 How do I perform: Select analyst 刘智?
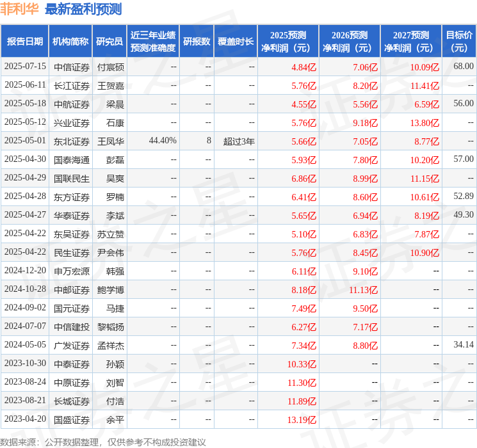click(115, 383)
